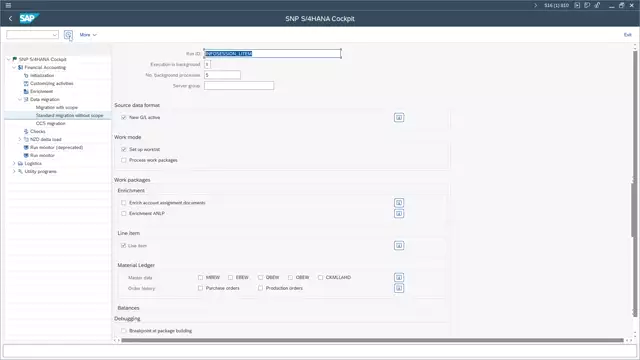640x360 pixels.
Task: Click the Customizing activities icon in the tree
Action: (26, 83)
